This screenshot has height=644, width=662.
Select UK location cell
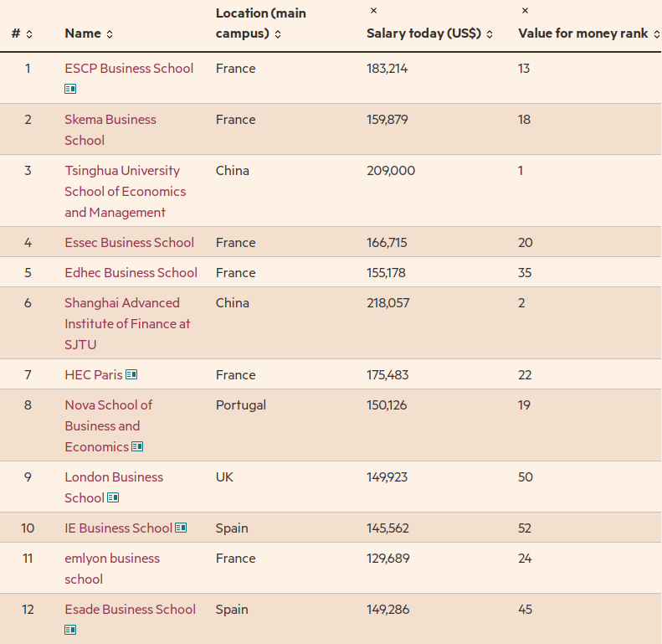(x=224, y=477)
